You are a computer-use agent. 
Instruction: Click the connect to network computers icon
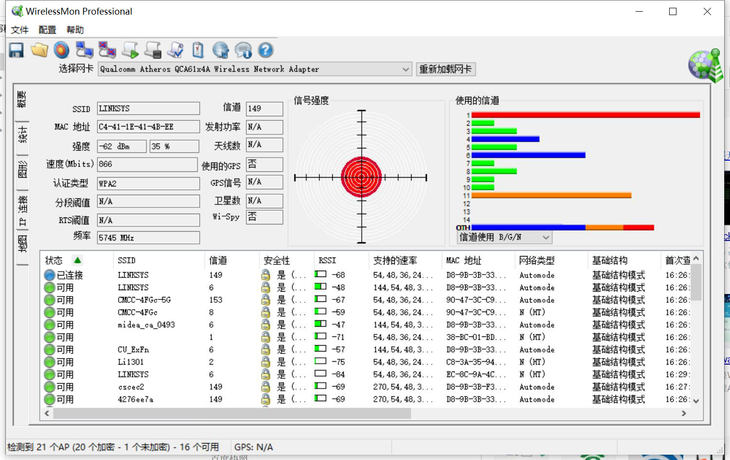click(84, 50)
